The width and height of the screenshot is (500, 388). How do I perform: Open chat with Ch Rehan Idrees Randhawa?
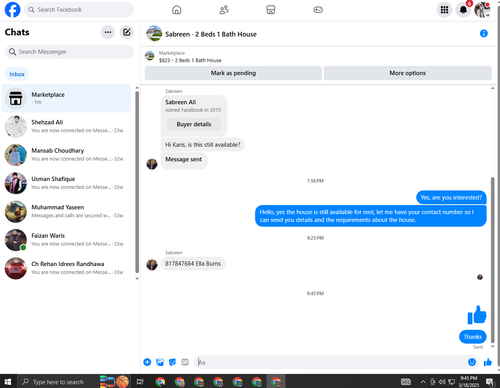(x=66, y=268)
